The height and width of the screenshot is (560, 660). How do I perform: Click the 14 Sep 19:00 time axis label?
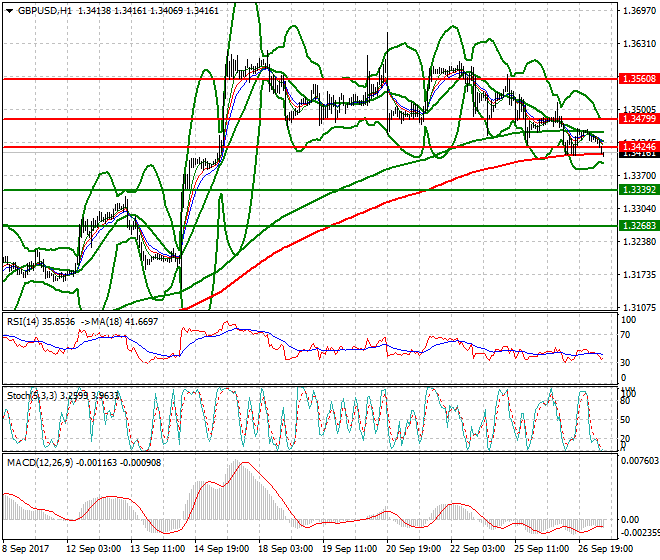(221, 549)
